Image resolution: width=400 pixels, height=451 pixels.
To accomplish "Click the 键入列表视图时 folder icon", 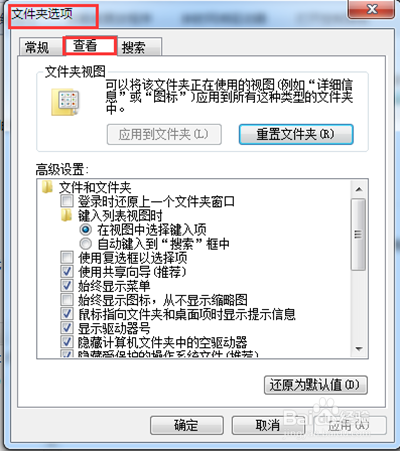I will click(67, 215).
